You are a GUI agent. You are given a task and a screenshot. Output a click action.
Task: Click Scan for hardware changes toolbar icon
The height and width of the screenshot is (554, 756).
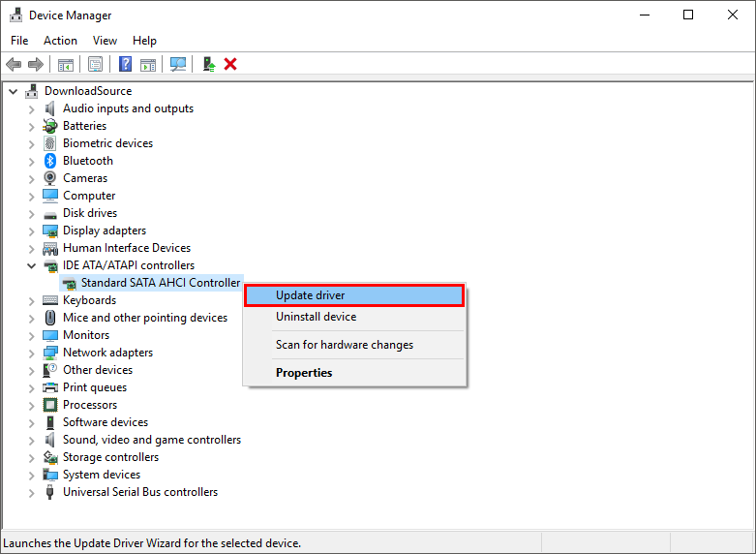[x=178, y=64]
